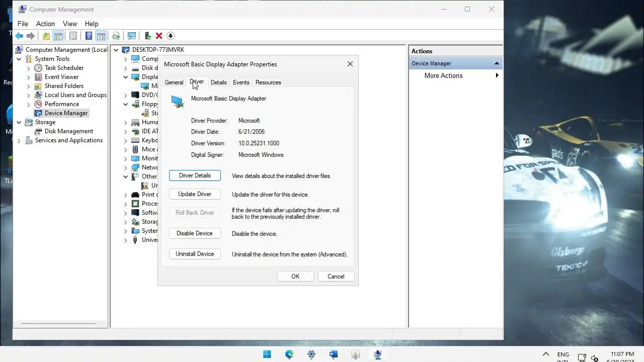This screenshot has height=362, width=644.
Task: Click the Mice category icon
Action: pyautogui.click(x=135, y=149)
